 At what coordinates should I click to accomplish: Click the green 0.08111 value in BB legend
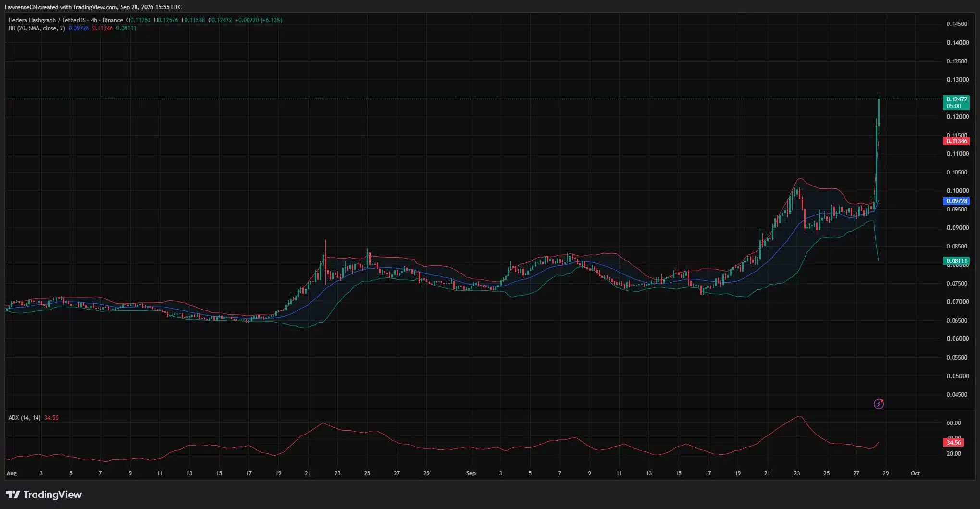pyautogui.click(x=126, y=28)
